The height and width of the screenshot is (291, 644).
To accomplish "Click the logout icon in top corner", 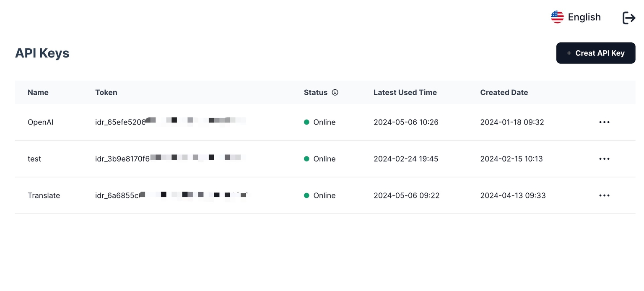I will pyautogui.click(x=628, y=18).
